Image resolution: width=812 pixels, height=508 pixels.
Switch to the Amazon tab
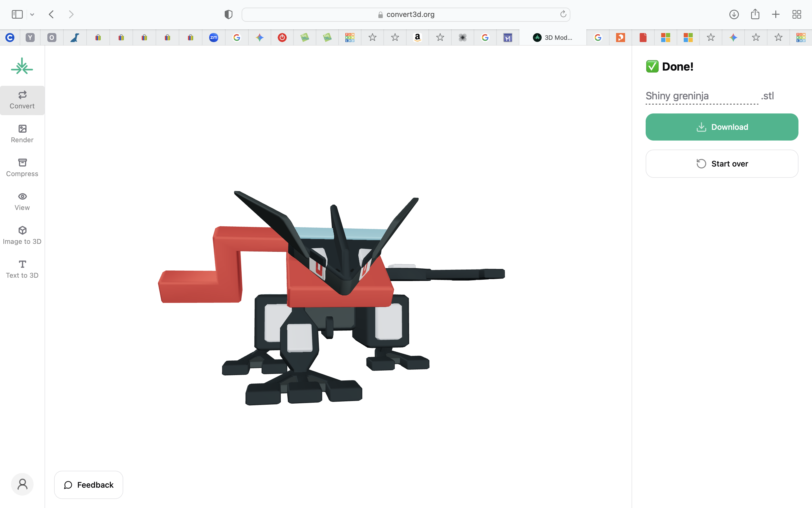417,37
